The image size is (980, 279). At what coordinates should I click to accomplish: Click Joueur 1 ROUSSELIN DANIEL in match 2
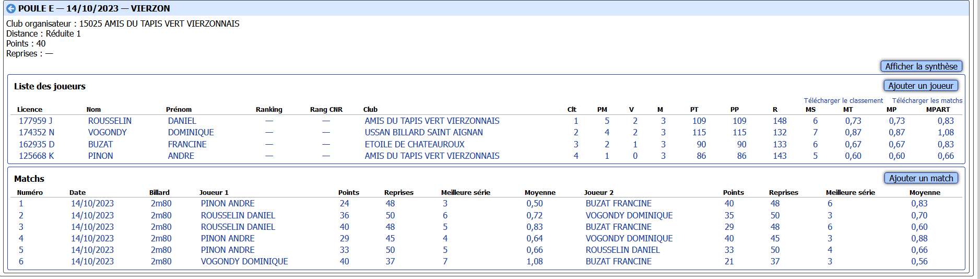click(238, 215)
